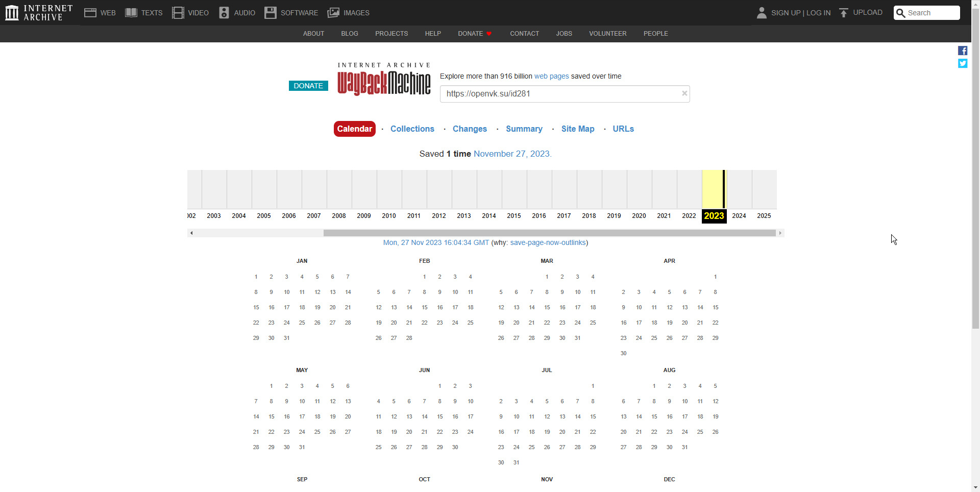
Task: Open the Volunteer menu item
Action: click(x=608, y=34)
